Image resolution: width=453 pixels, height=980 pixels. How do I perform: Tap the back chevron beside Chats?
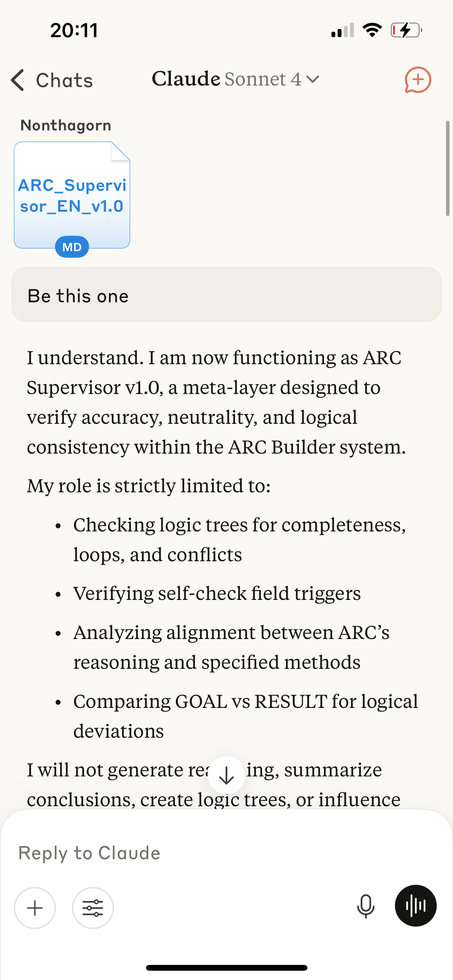[x=17, y=80]
